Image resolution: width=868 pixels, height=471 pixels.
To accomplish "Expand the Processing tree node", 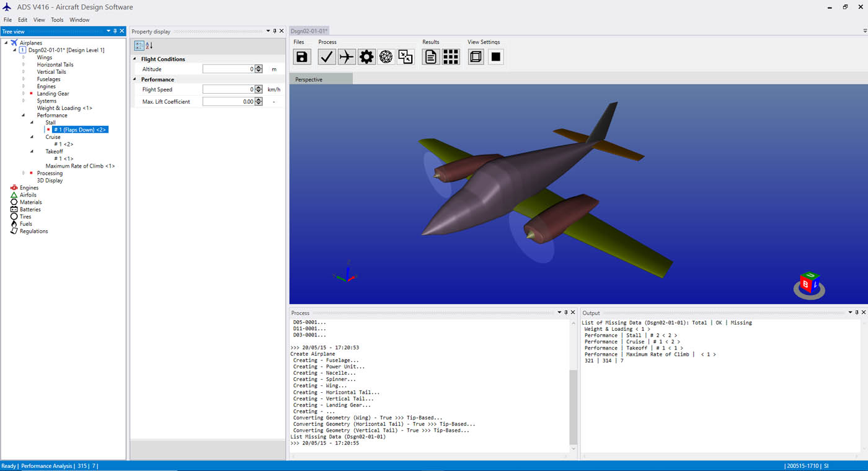I will [x=24, y=173].
